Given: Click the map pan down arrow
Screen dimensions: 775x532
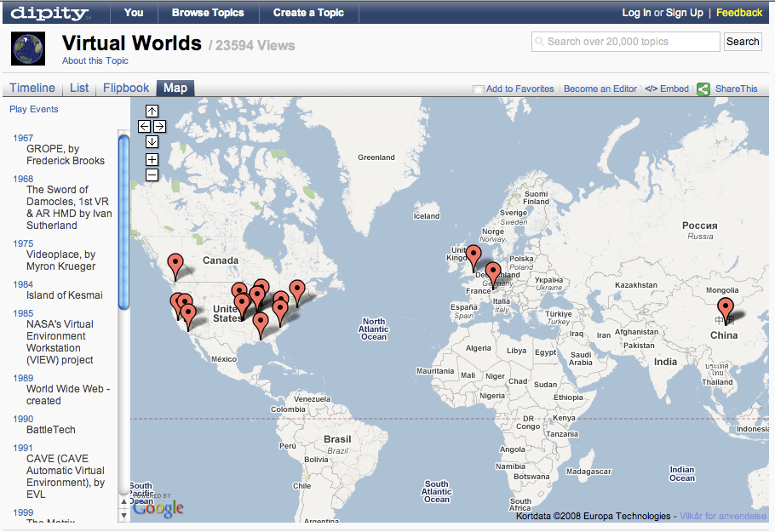Looking at the screenshot, I should (152, 141).
